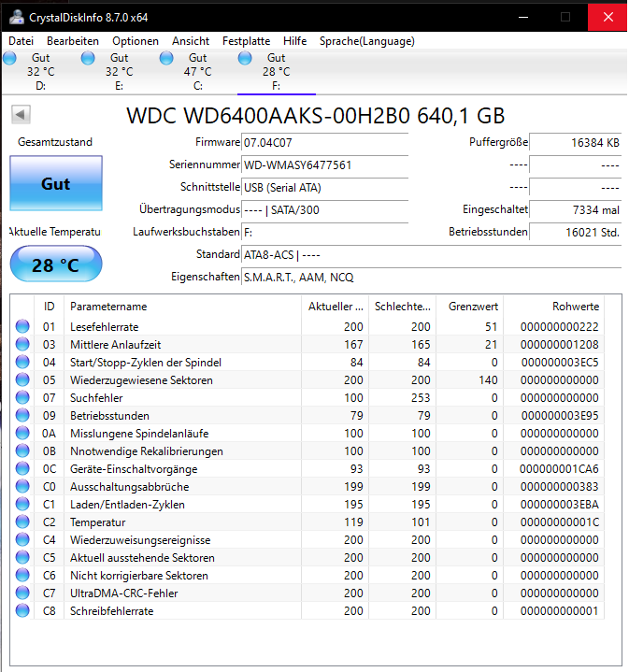This screenshot has height=672, width=629.
Task: Click status orb for Wiederzuweisungsereignisse
Action: coord(22,539)
